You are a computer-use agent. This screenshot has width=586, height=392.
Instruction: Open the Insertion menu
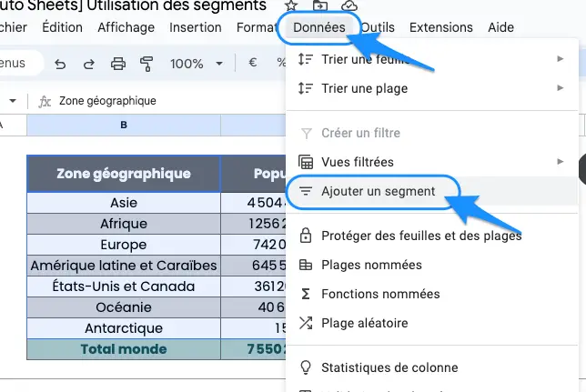click(195, 27)
